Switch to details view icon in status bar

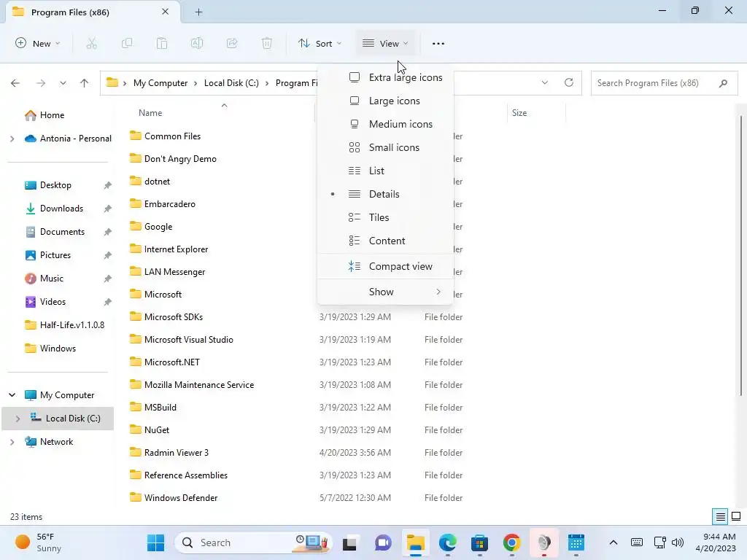pos(720,516)
